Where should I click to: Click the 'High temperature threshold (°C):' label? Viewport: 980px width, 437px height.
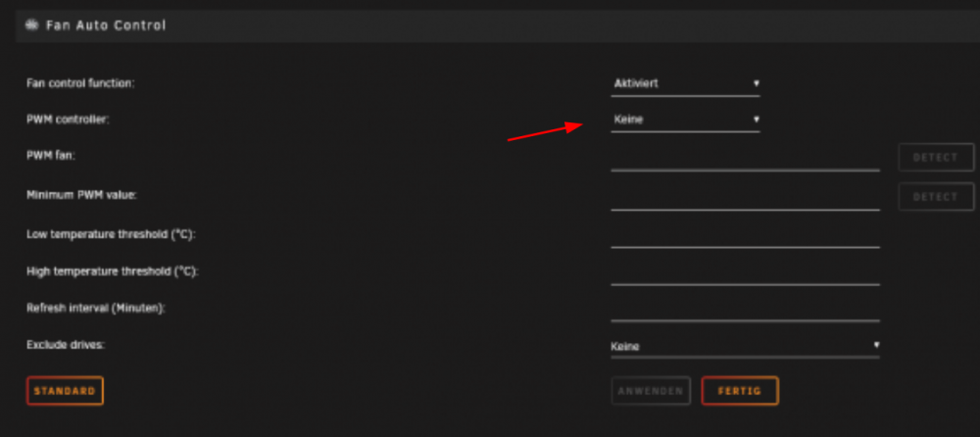pyautogui.click(x=113, y=272)
